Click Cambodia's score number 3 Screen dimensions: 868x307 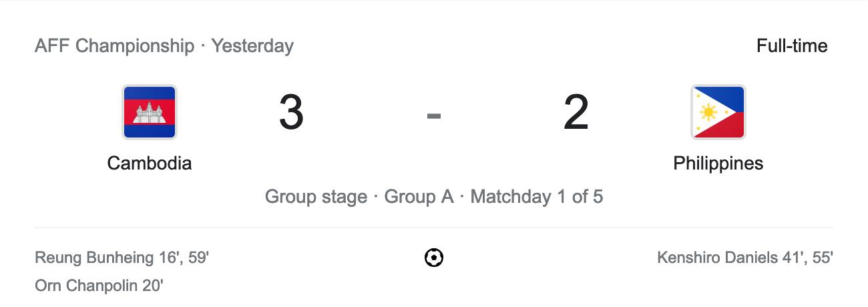coord(291,113)
